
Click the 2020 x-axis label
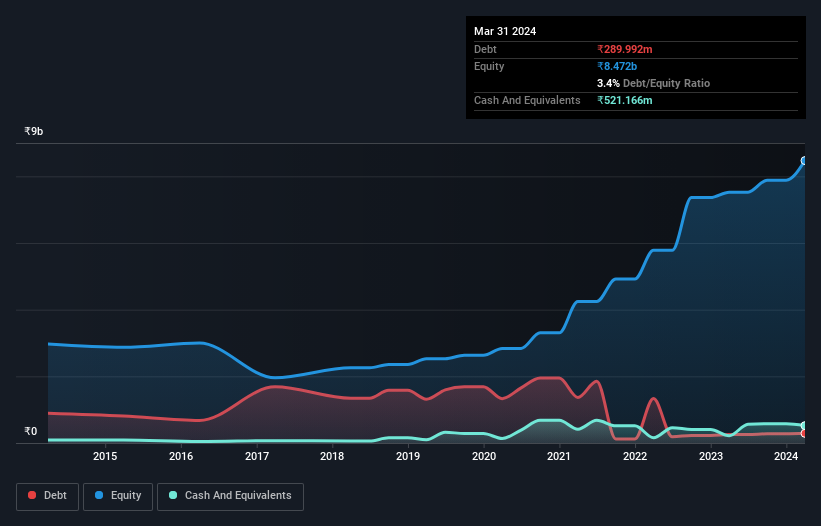tap(484, 456)
